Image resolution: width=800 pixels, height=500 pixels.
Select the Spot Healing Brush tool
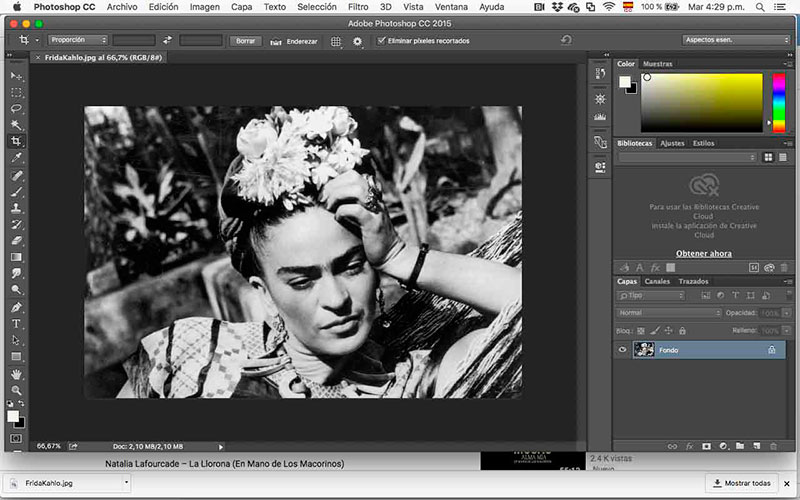point(16,176)
